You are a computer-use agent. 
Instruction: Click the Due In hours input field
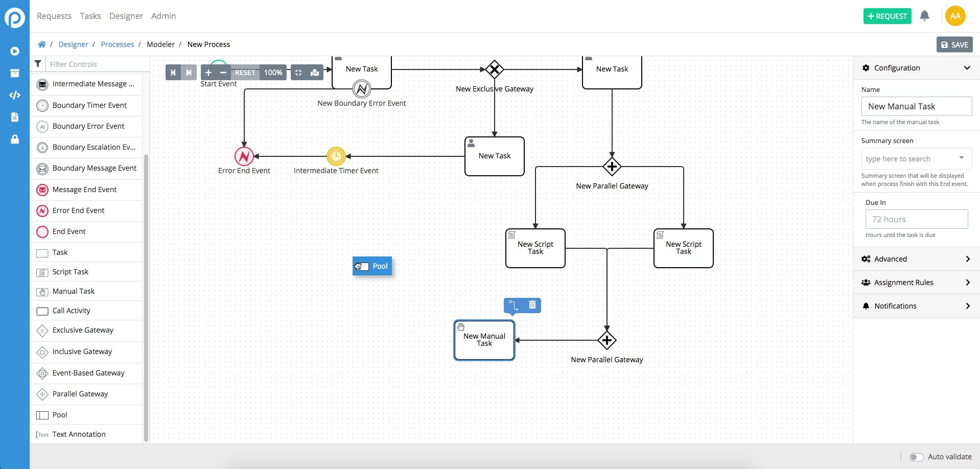coord(916,219)
